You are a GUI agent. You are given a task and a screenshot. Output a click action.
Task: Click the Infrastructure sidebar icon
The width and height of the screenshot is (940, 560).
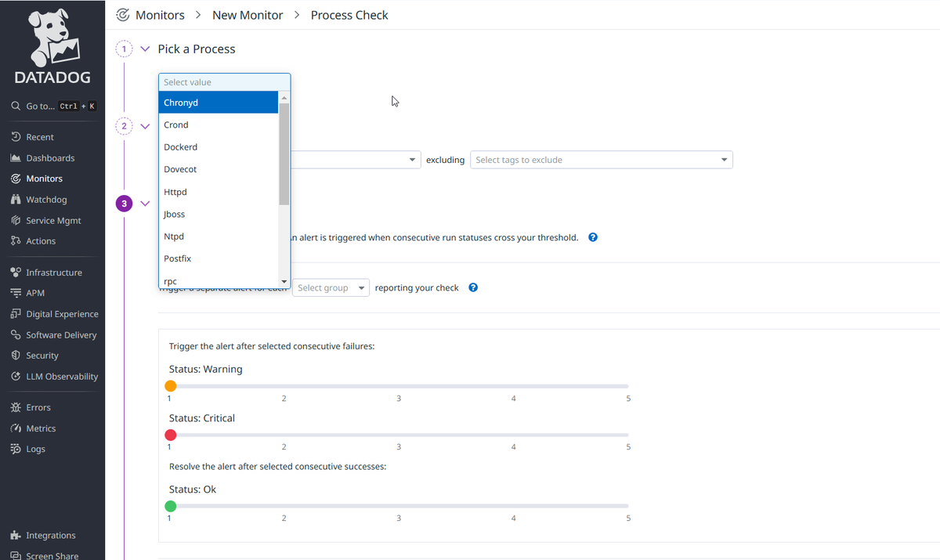pyautogui.click(x=16, y=273)
